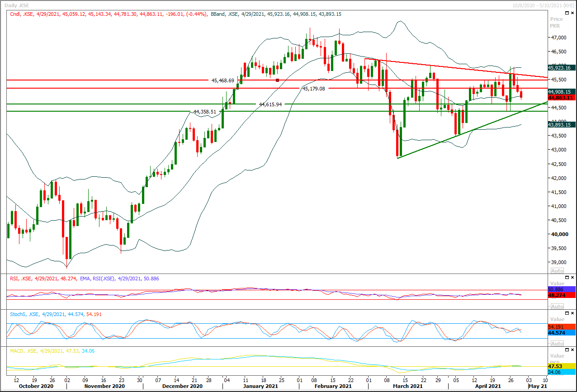Click the 44,863.11 last price tag
The image size is (577, 392).
click(x=561, y=98)
